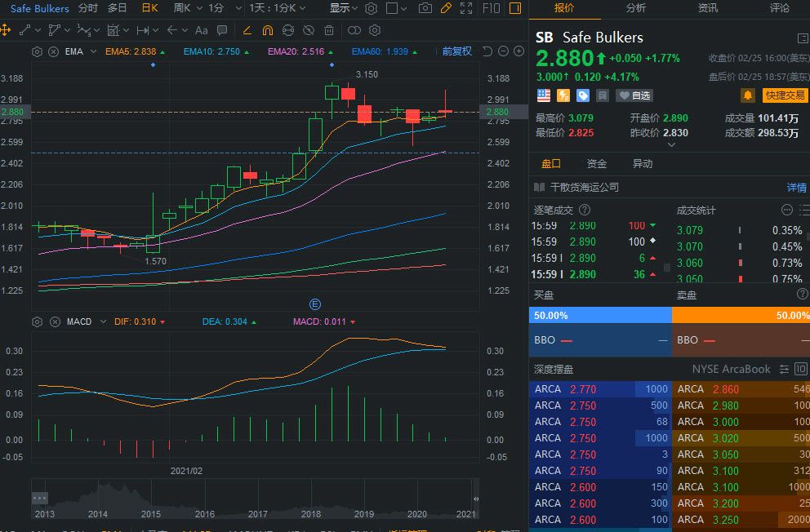
Task: Select the arrow annotation tool
Action: [172, 30]
